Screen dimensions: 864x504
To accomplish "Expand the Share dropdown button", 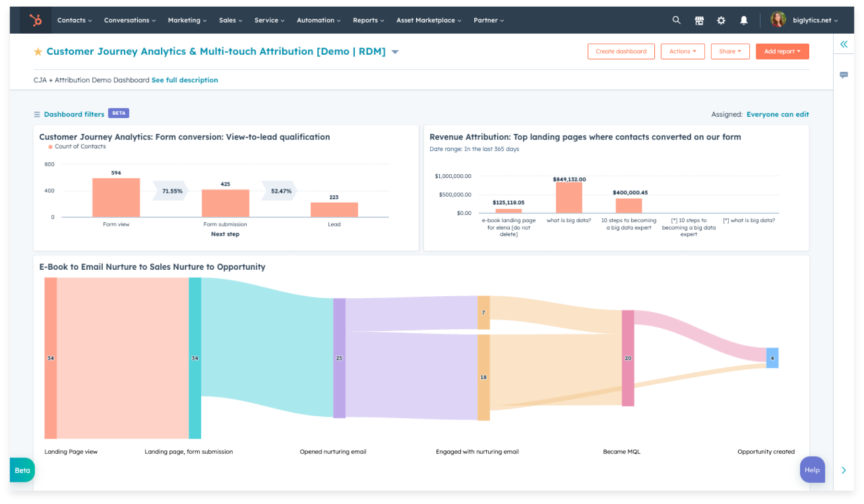I will click(730, 51).
